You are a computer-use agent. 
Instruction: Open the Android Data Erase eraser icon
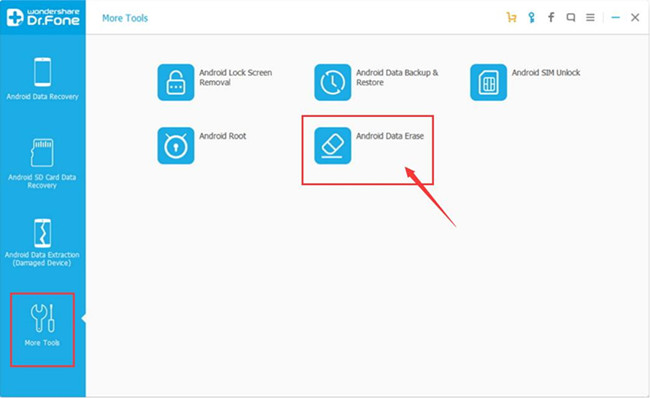[332, 146]
